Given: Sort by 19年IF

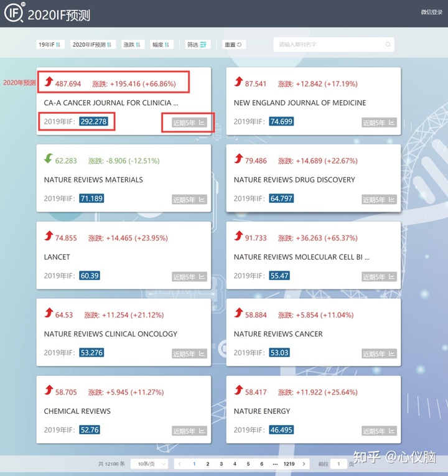Looking at the screenshot, I should (x=50, y=45).
